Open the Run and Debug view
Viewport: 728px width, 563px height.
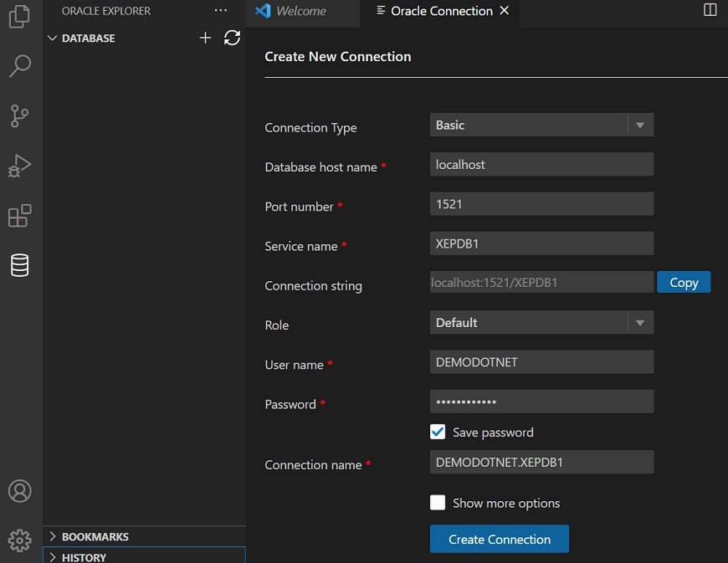19,166
